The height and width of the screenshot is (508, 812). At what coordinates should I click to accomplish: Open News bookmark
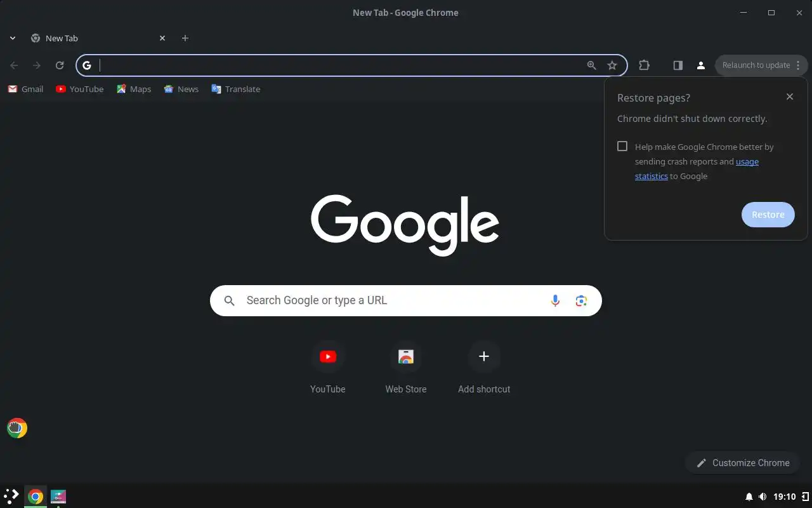tap(181, 89)
